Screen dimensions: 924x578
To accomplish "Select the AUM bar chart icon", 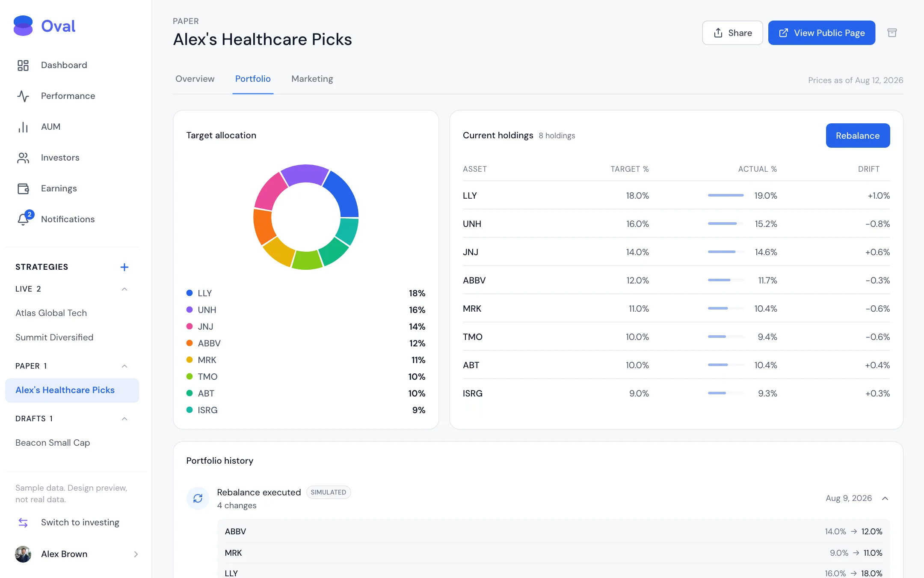I will point(23,127).
